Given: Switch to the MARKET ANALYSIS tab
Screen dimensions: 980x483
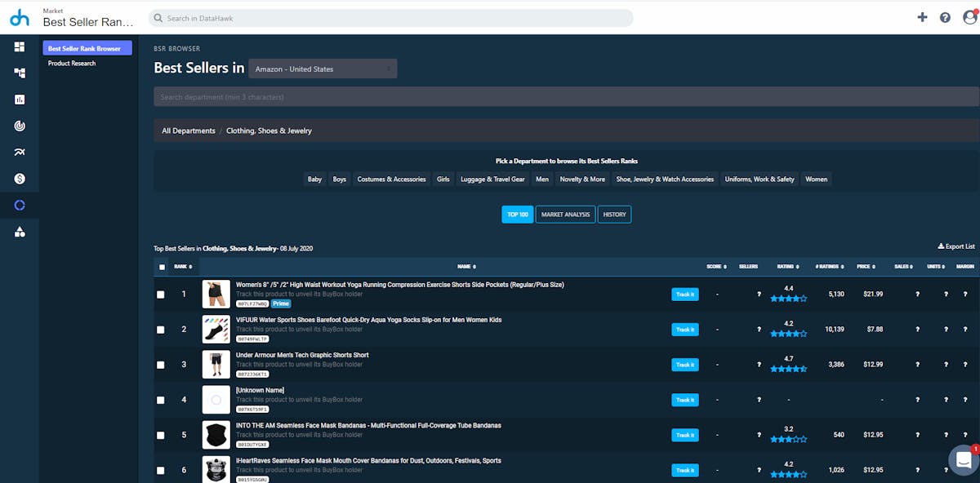Looking at the screenshot, I should pos(565,215).
